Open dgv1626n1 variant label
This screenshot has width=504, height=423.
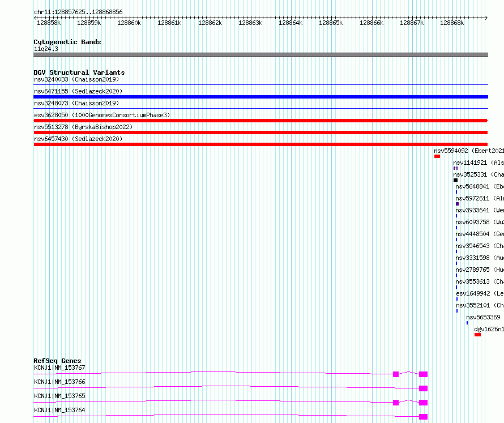click(489, 329)
